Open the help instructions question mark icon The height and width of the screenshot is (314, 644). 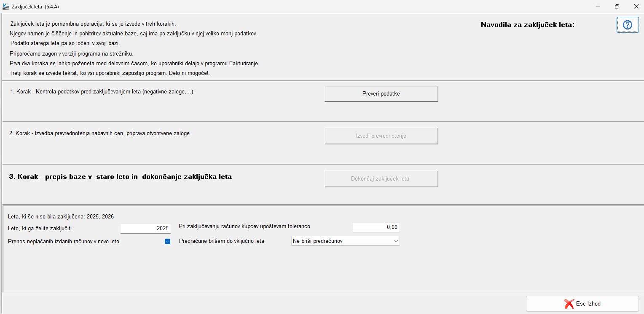coord(627,25)
